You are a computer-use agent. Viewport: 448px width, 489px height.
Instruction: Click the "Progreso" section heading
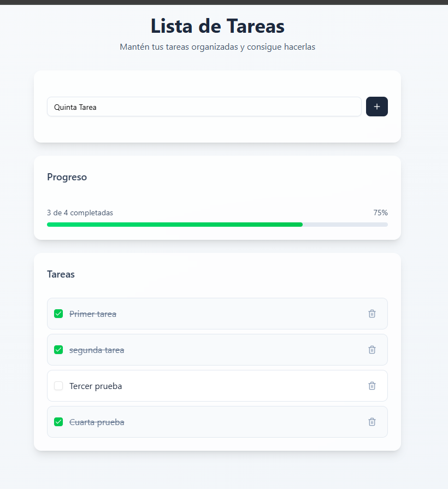(x=67, y=177)
